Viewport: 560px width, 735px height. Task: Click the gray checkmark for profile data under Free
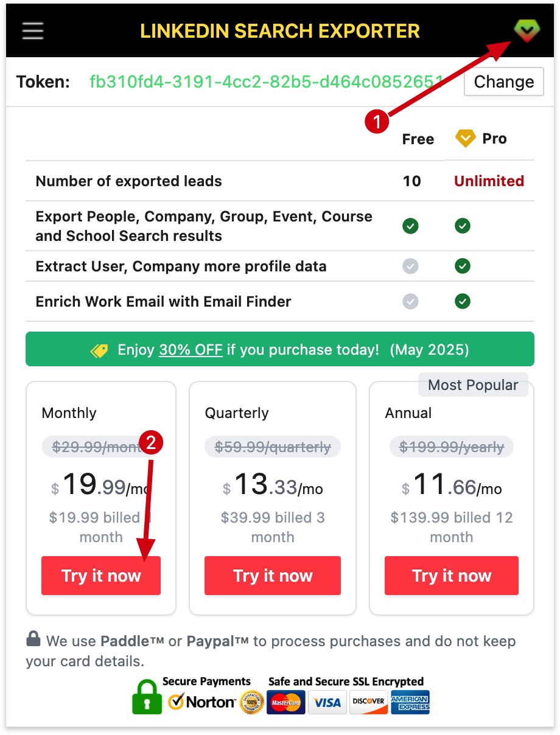point(410,266)
